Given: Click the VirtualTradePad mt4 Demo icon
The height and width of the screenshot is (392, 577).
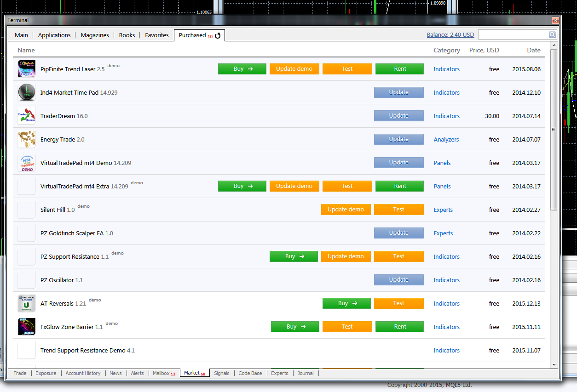Looking at the screenshot, I should click(x=27, y=163).
